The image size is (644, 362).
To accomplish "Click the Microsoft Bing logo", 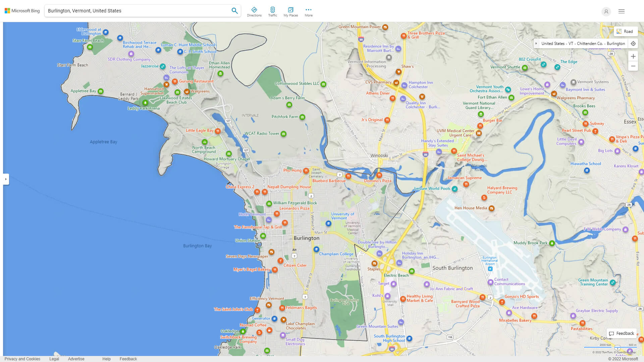I will tap(21, 10).
